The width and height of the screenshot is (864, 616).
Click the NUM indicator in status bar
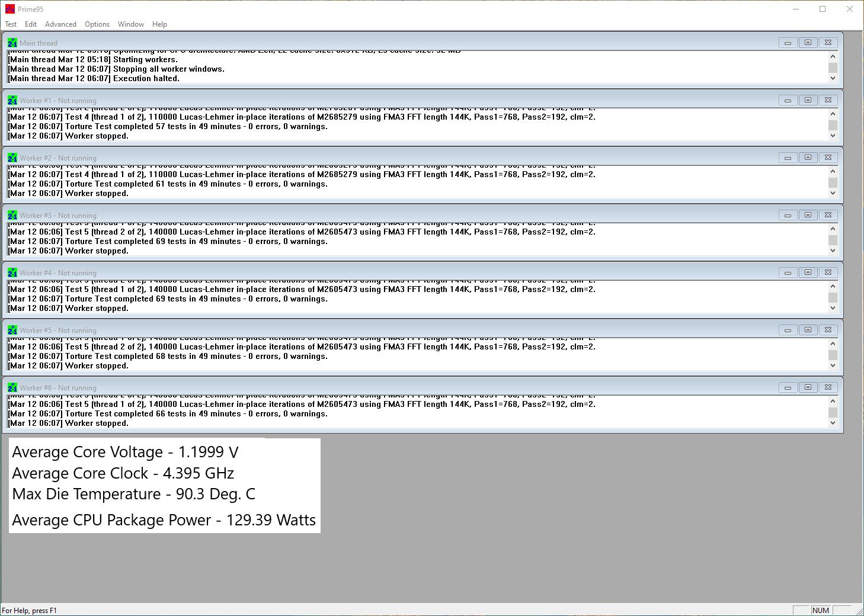[x=821, y=610]
